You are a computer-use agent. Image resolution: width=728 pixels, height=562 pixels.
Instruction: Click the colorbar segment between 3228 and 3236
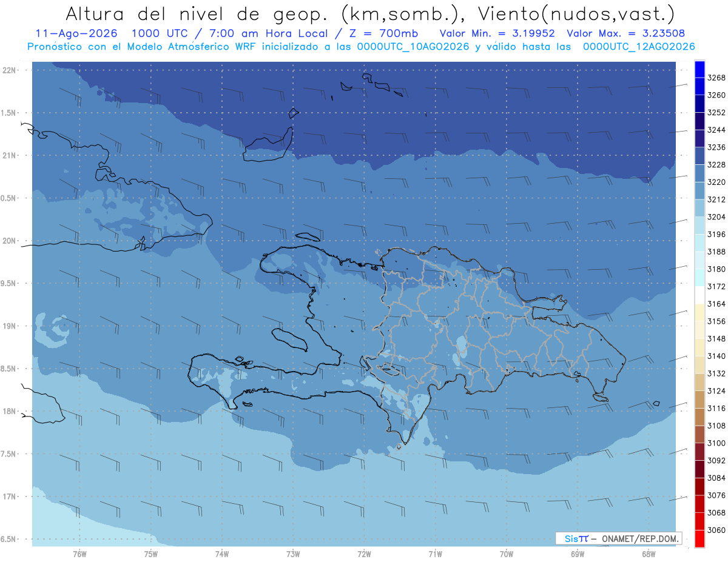(699, 156)
